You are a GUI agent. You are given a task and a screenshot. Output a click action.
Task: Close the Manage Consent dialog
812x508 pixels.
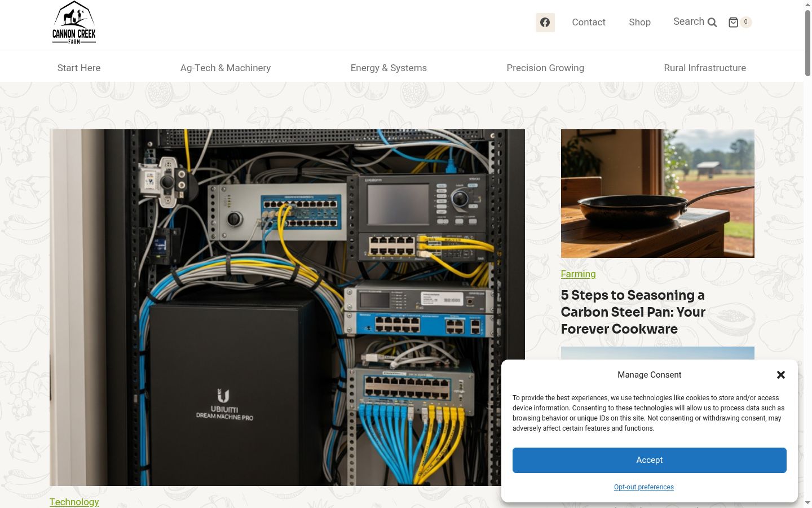[781, 375]
